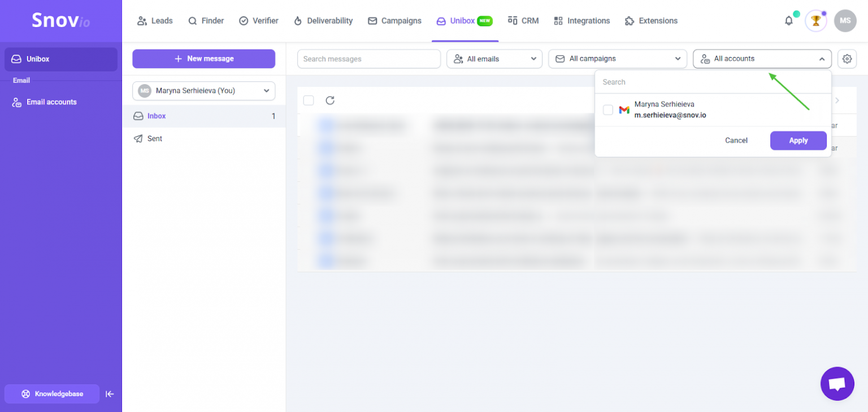Expand the Maryna Serhieieva (You) selector
The image size is (868, 412).
pyautogui.click(x=203, y=91)
